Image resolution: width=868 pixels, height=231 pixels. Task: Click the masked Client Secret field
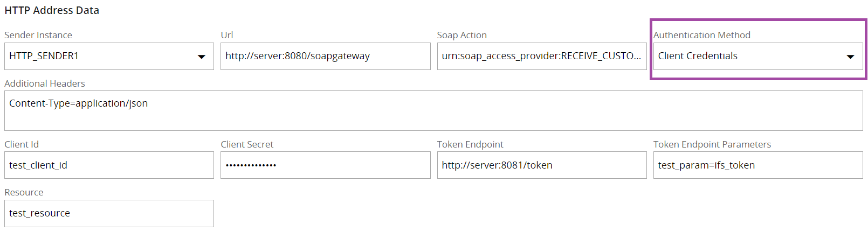(325, 165)
